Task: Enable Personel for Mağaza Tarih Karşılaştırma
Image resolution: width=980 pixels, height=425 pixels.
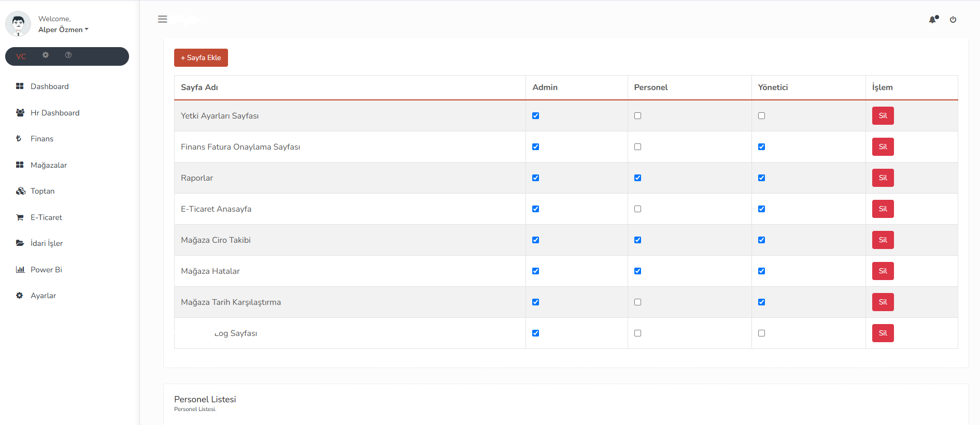Action: [637, 302]
